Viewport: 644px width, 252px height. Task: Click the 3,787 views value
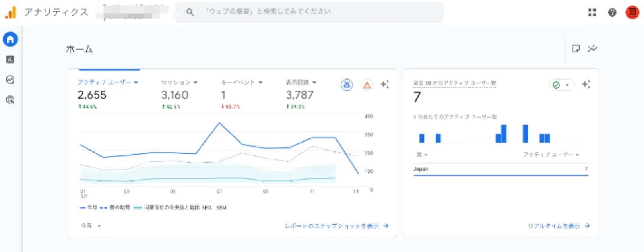tap(299, 95)
